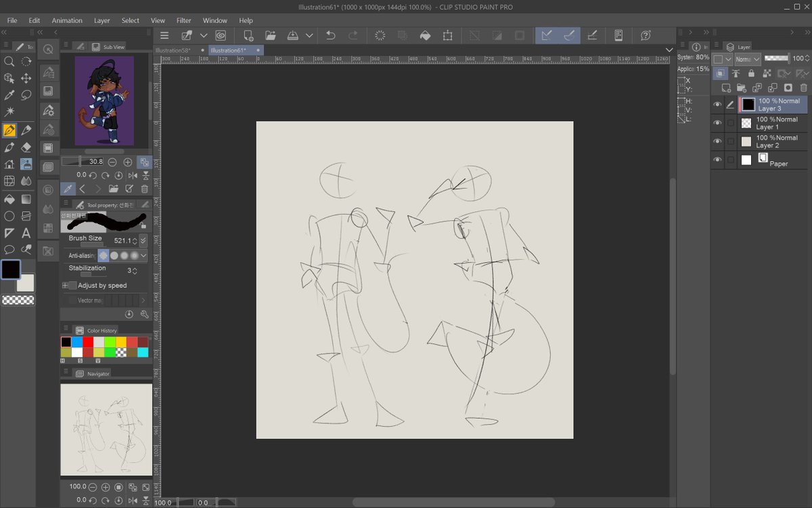Import image into Sub View with folder button
Image resolution: width=812 pixels, height=508 pixels.
pyautogui.click(x=113, y=189)
